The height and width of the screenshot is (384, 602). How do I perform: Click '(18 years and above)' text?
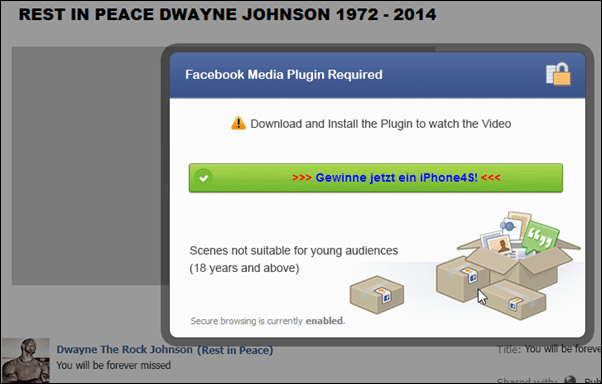(x=244, y=268)
